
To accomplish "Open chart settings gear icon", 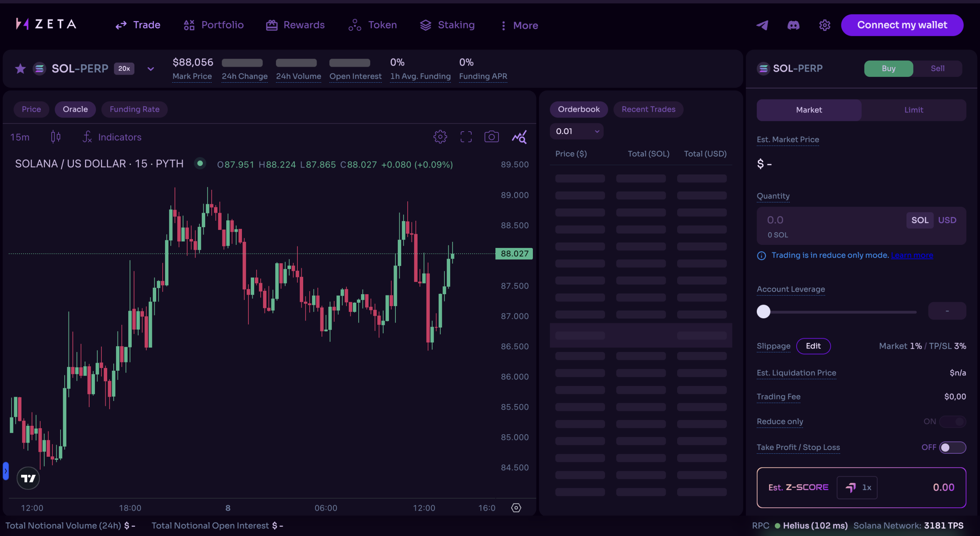I will click(x=440, y=137).
